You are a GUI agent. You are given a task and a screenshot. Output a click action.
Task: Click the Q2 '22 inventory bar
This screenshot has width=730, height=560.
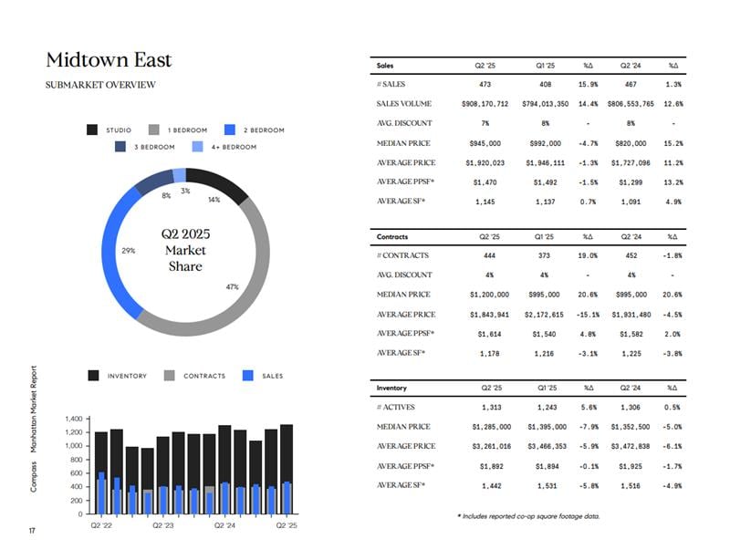[x=101, y=473]
